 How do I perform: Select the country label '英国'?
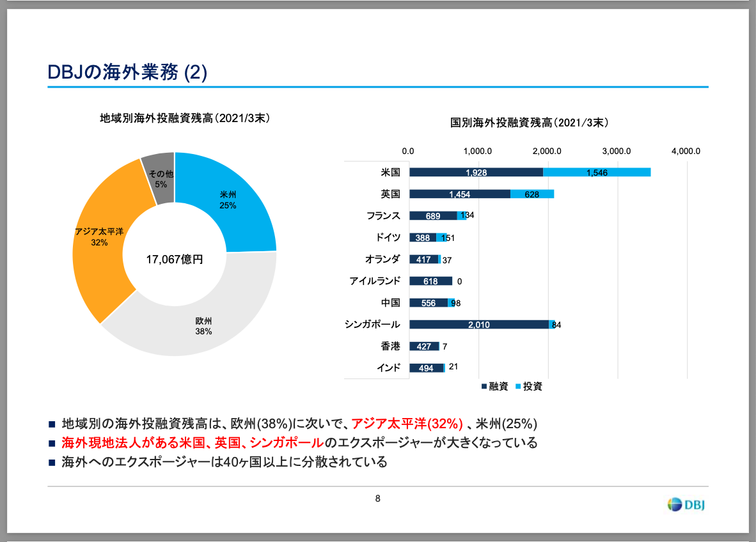pos(391,194)
